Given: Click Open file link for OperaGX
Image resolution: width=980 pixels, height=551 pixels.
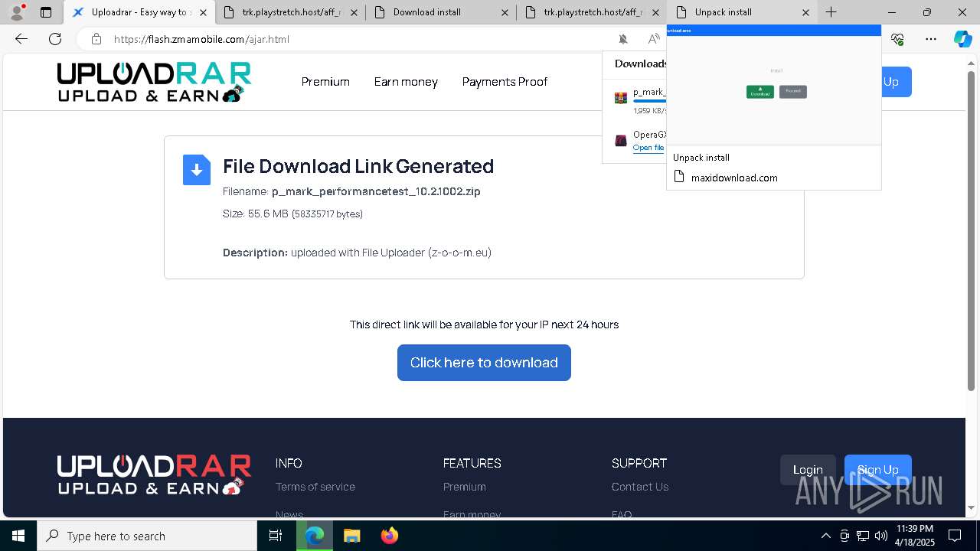Looking at the screenshot, I should click(648, 148).
